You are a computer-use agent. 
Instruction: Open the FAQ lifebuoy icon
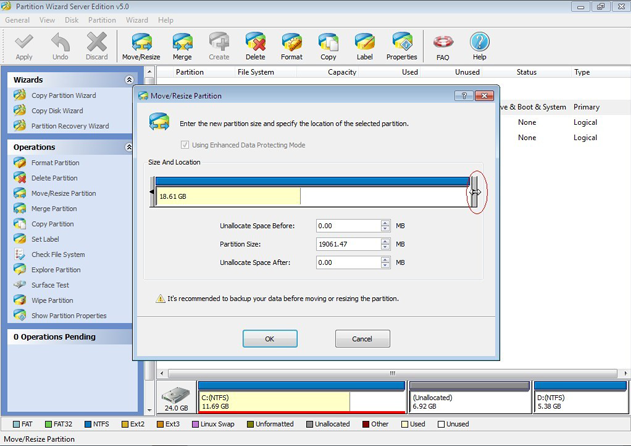(x=442, y=45)
